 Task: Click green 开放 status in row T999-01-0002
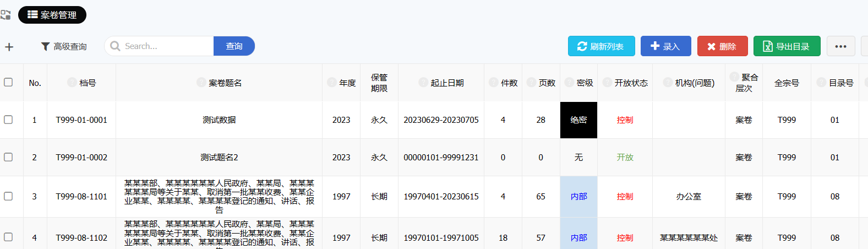pos(625,157)
